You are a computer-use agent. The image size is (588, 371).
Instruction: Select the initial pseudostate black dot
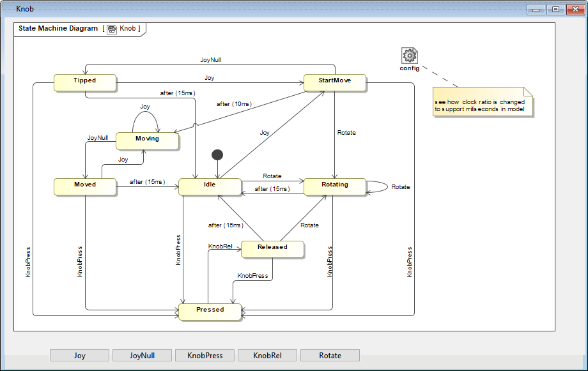coord(217,155)
